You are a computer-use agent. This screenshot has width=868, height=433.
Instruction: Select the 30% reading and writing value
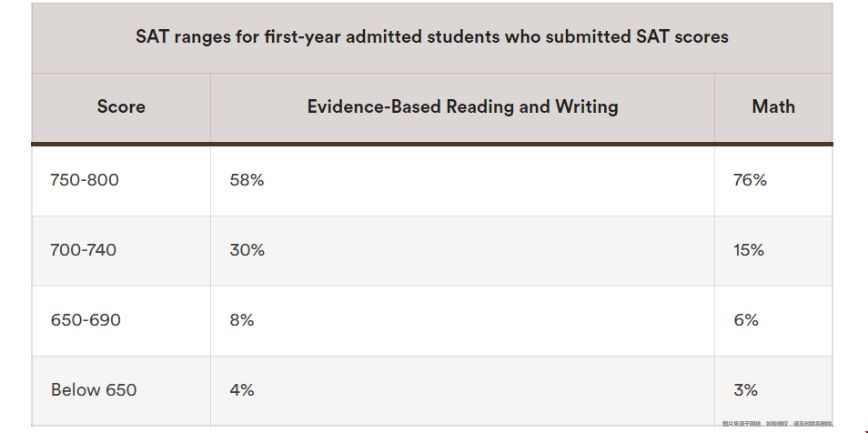click(247, 250)
